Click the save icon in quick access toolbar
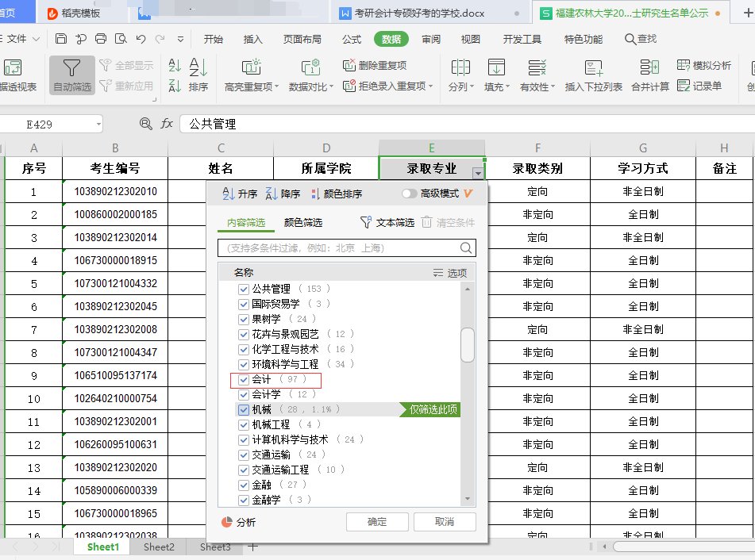Image resolution: width=755 pixels, height=560 pixels. [x=61, y=39]
